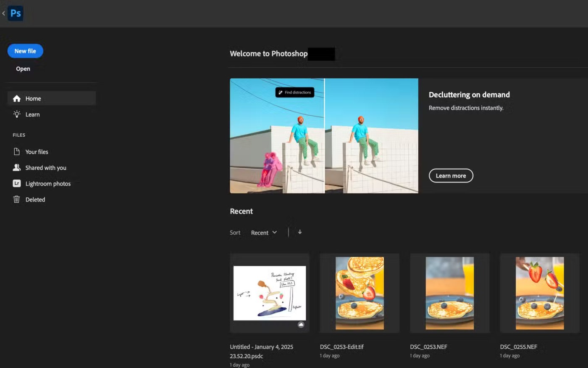This screenshot has height=368, width=588.
Task: Click the Your files document icon
Action: [x=17, y=151]
